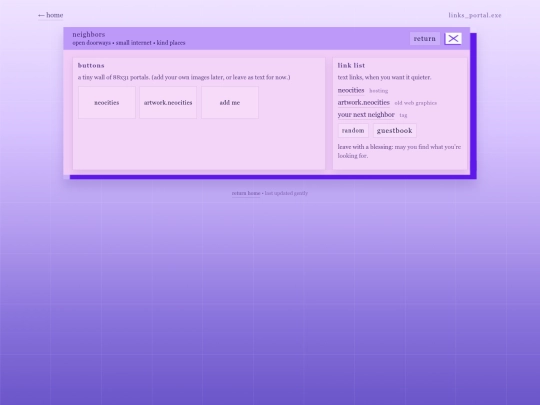Click the 'leave with a blessing' message
540x405 pixels.
pos(399,151)
